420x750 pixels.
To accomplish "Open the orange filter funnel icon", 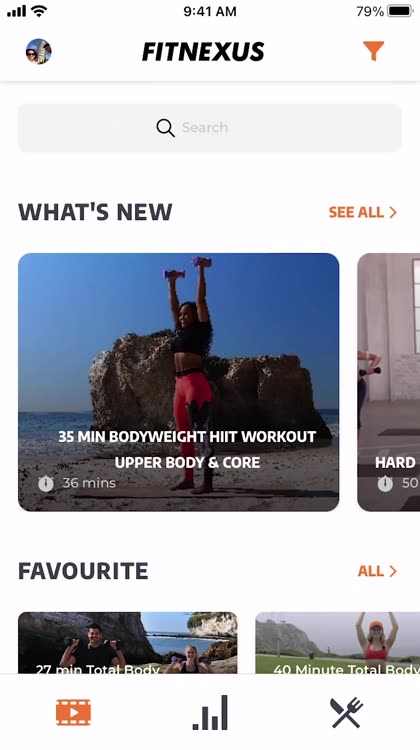I will pyautogui.click(x=374, y=51).
